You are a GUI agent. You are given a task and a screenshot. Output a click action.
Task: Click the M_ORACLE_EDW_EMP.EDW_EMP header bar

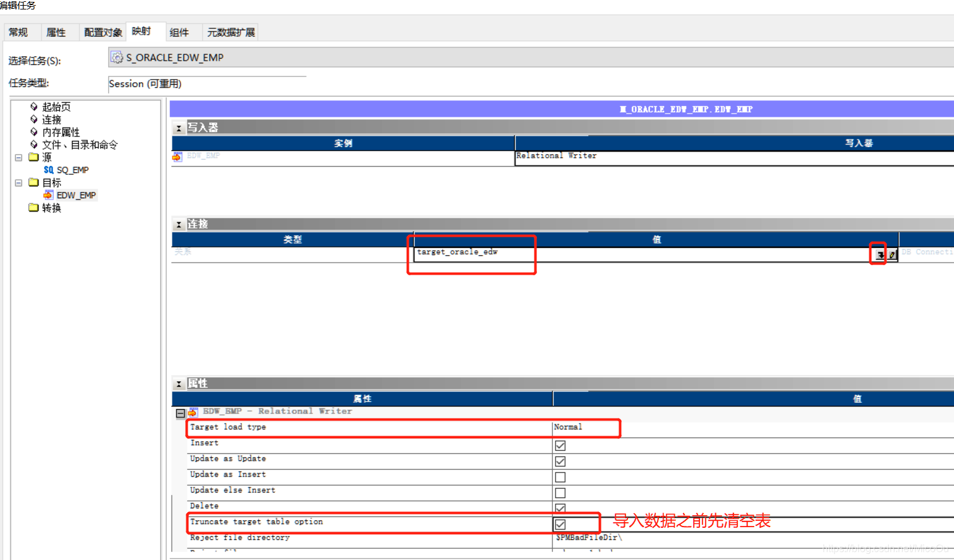click(562, 109)
